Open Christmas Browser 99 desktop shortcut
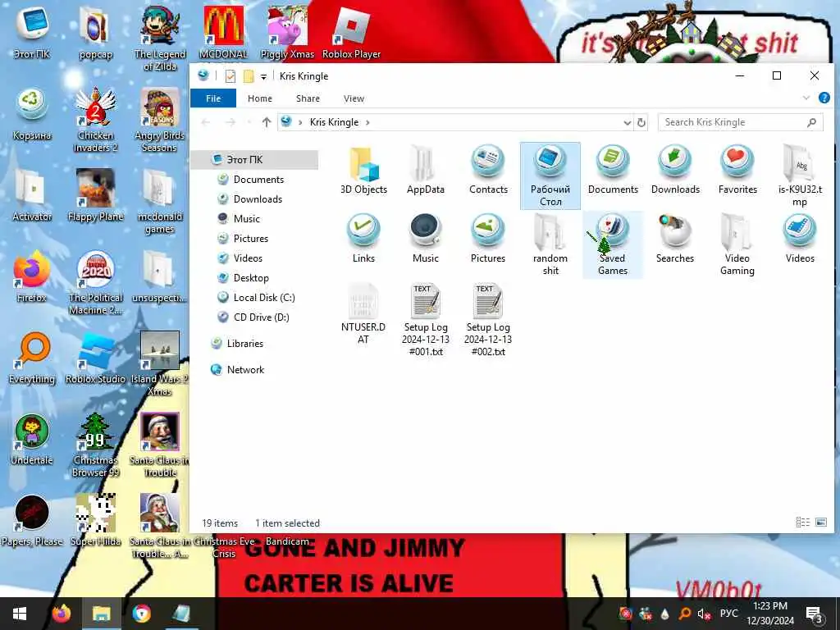This screenshot has height=630, width=840. [95, 445]
